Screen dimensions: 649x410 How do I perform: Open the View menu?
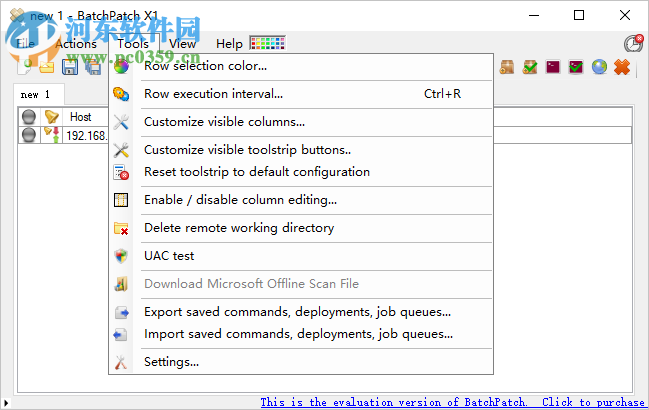click(x=182, y=43)
